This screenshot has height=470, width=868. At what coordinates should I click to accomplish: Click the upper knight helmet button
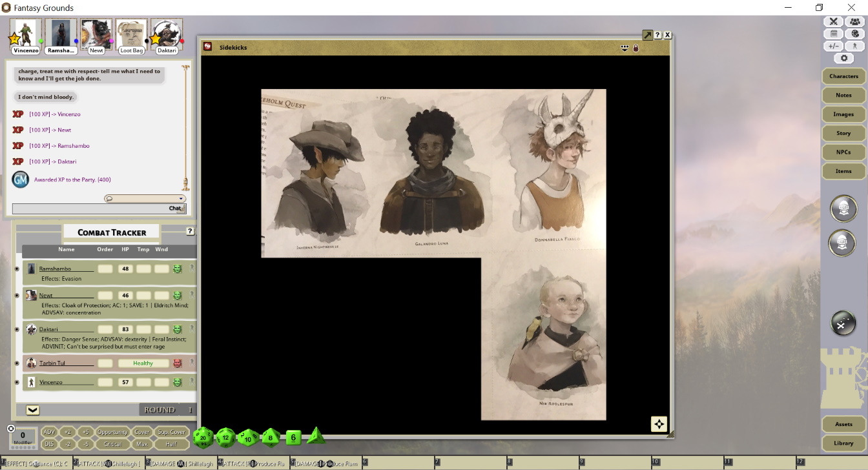(x=843, y=209)
